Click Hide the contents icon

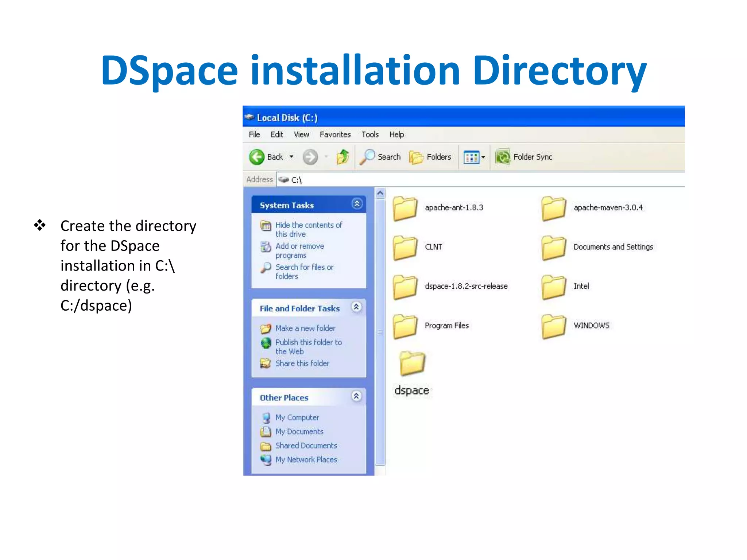click(x=266, y=226)
